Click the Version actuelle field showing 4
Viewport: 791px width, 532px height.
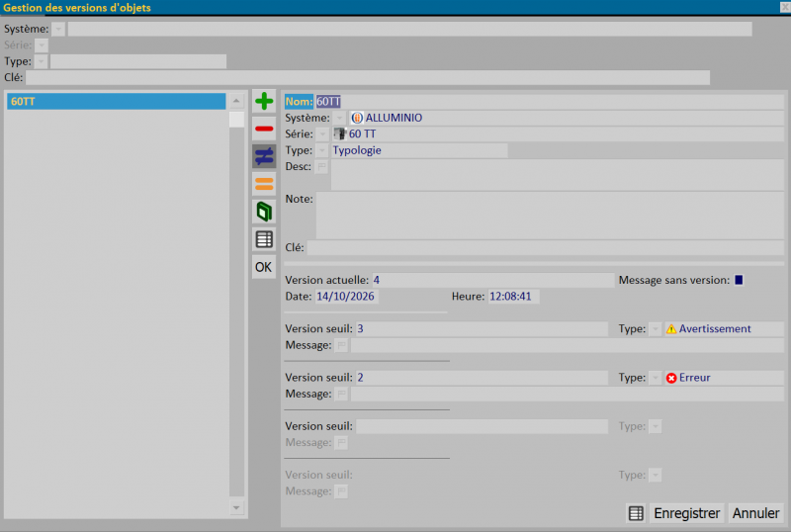point(492,280)
